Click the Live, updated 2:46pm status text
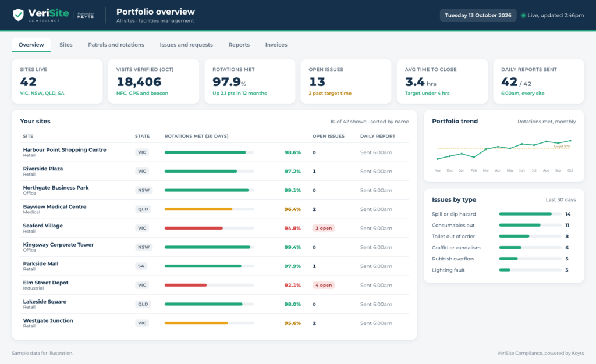 coord(556,16)
